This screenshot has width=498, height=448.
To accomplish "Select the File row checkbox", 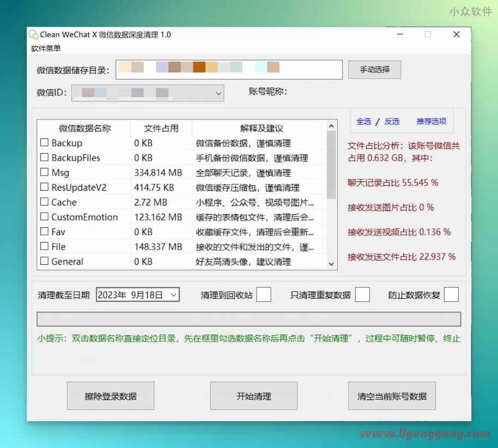I will 45,247.
